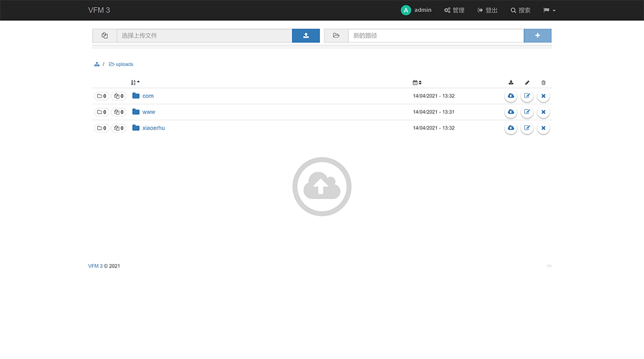Viewport: 644px width, 359px height.
Task: Click 登出 to log out
Action: click(487, 10)
